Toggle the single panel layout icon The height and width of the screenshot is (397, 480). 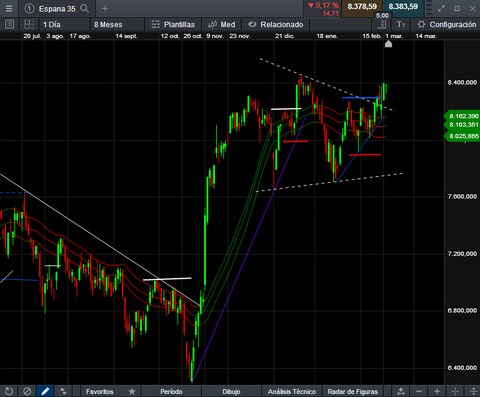pyautogui.click(x=10, y=24)
